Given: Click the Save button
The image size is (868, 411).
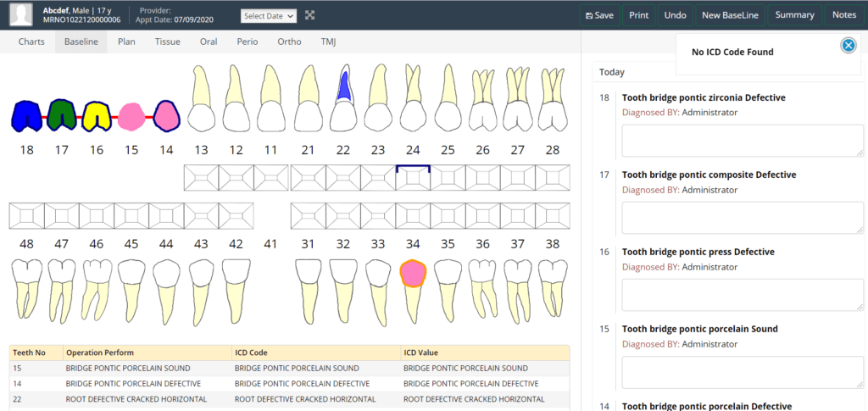Looking at the screenshot, I should [x=598, y=15].
